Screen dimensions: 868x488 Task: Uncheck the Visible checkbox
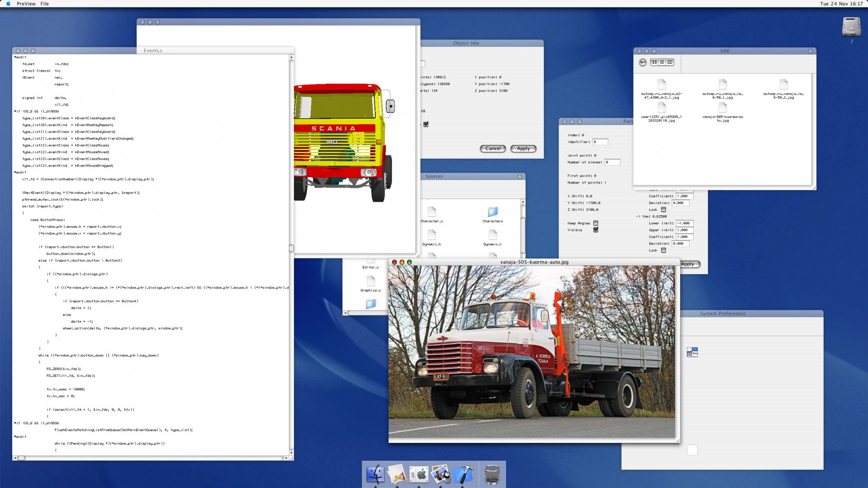[596, 230]
